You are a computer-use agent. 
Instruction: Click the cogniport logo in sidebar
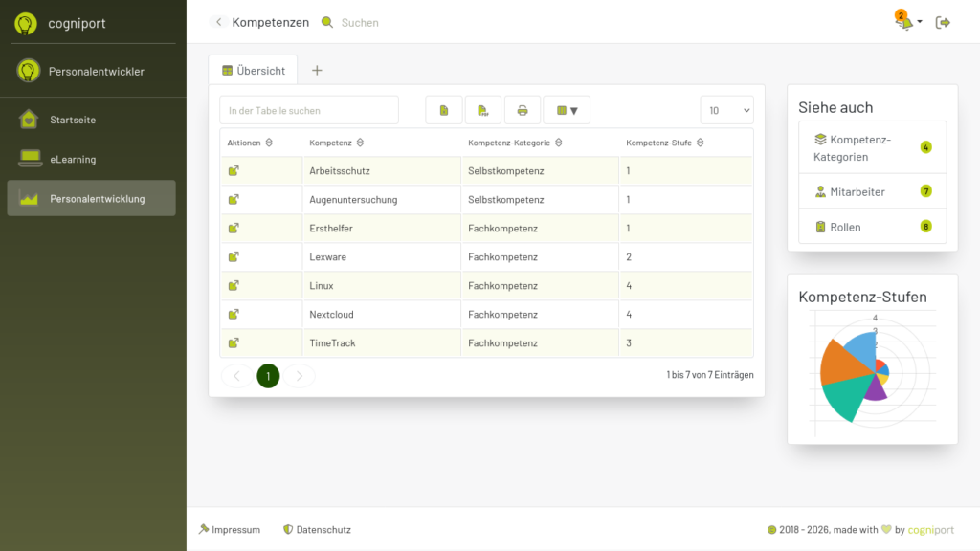point(27,22)
